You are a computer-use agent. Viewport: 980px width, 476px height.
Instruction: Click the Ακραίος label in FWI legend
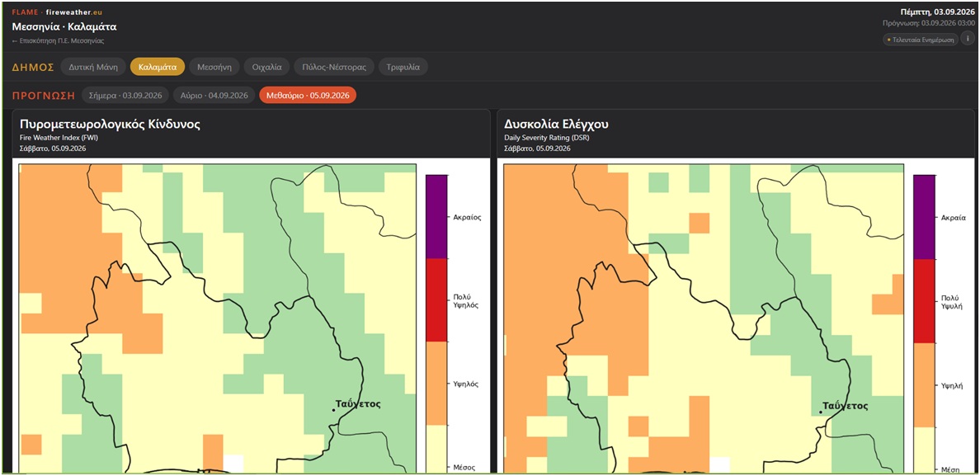[466, 218]
